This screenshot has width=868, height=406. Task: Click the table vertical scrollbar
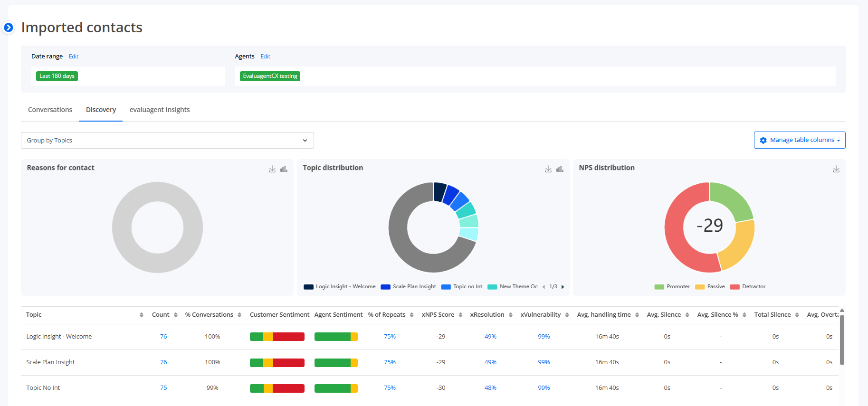pyautogui.click(x=842, y=340)
